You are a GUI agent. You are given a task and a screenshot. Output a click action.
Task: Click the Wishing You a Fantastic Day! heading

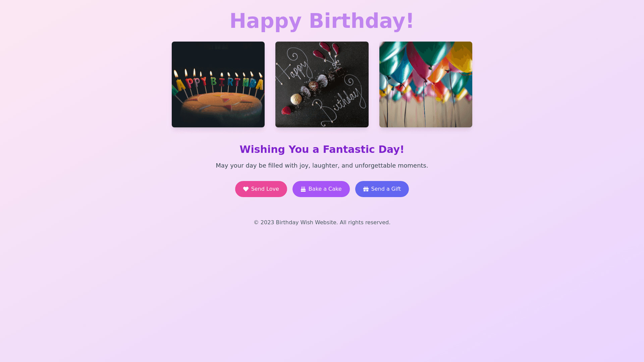322,149
